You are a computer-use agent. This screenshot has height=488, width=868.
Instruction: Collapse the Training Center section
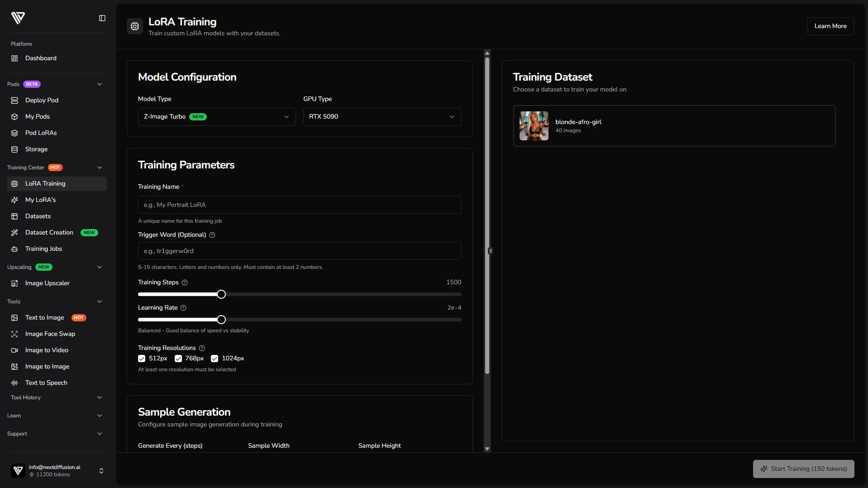(100, 167)
